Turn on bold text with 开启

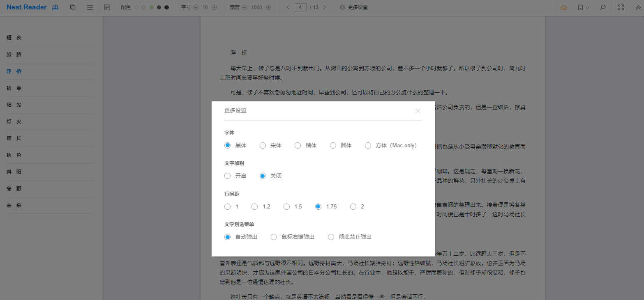pos(227,176)
